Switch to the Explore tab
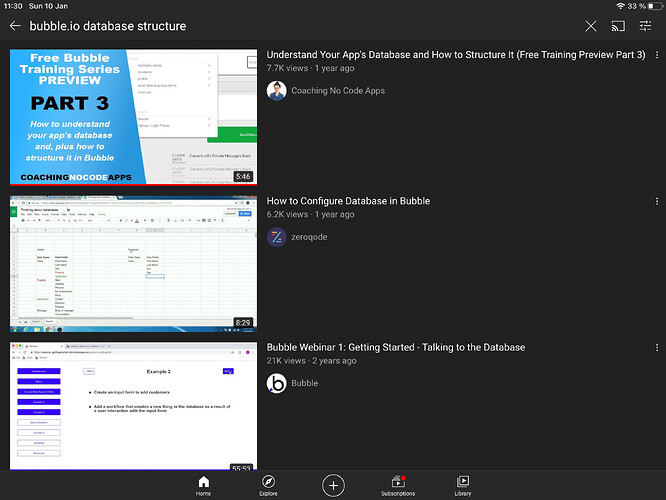Screen dimensions: 666x500 [268, 486]
